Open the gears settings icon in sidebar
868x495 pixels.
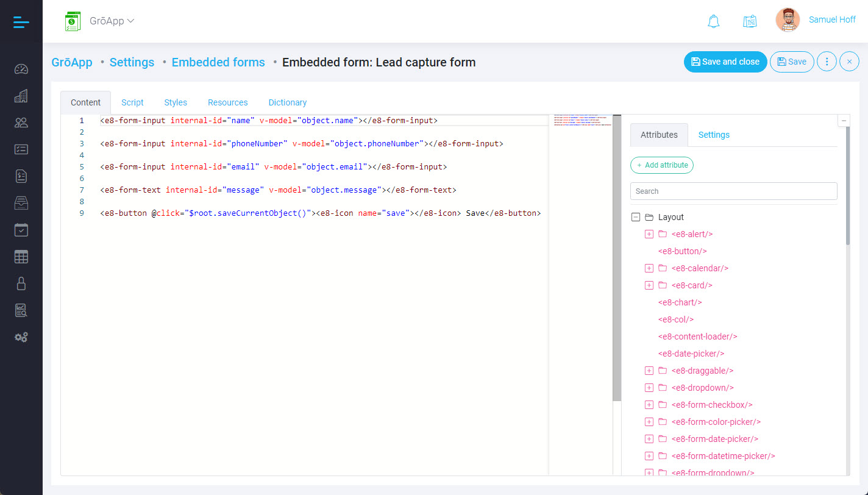click(x=21, y=337)
